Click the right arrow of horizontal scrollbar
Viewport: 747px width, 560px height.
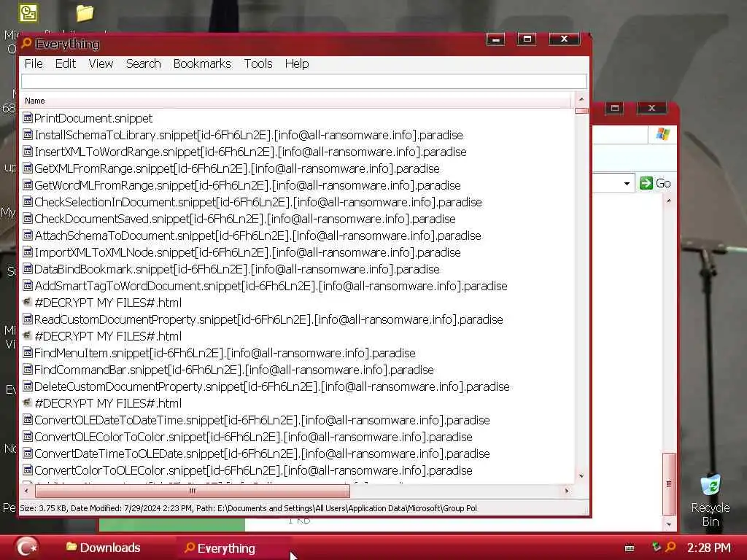pyautogui.click(x=567, y=491)
